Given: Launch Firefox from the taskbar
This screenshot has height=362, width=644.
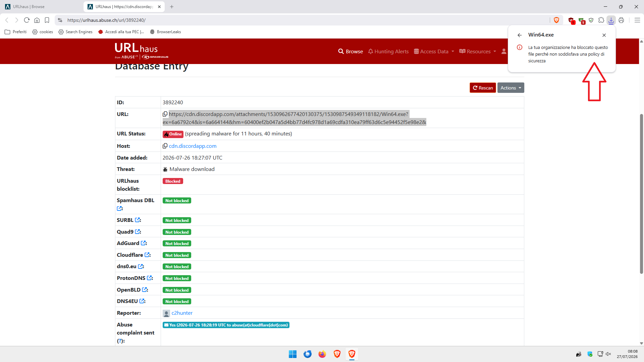Looking at the screenshot, I should (322, 354).
